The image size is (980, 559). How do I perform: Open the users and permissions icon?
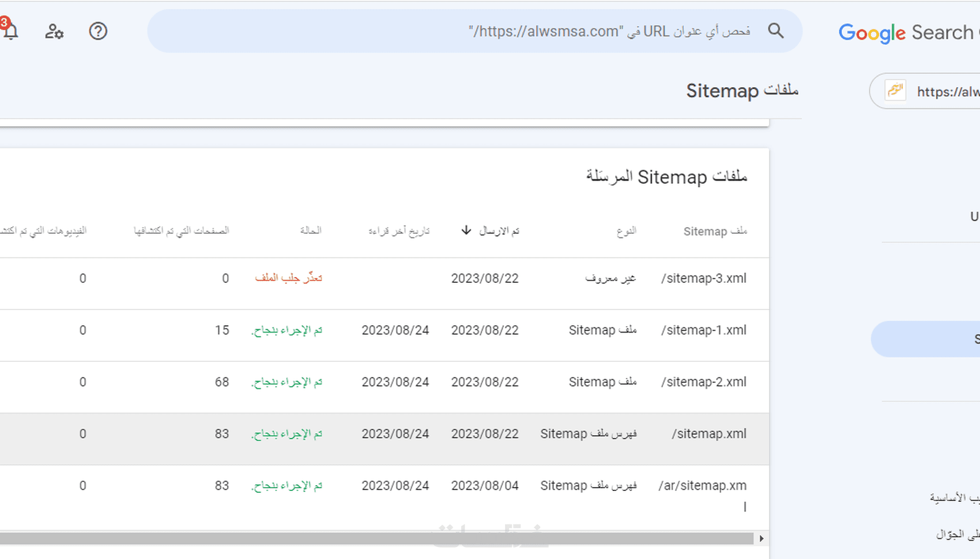(54, 31)
